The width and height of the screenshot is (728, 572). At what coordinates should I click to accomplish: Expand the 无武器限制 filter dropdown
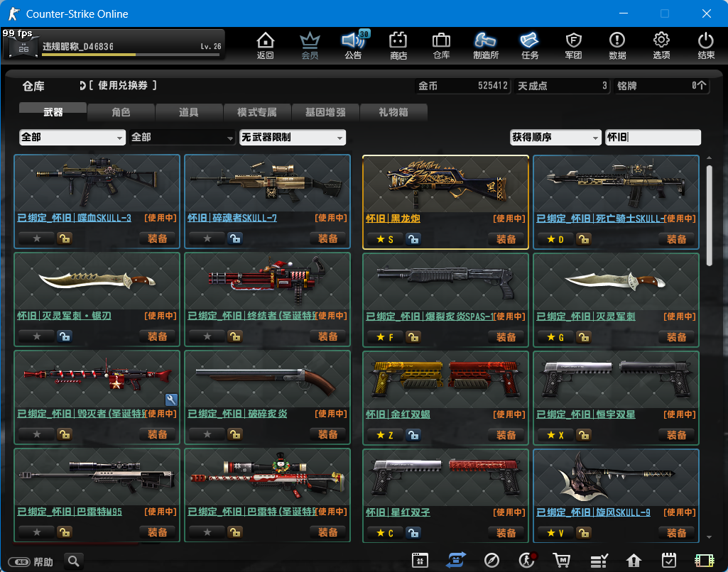(x=293, y=137)
